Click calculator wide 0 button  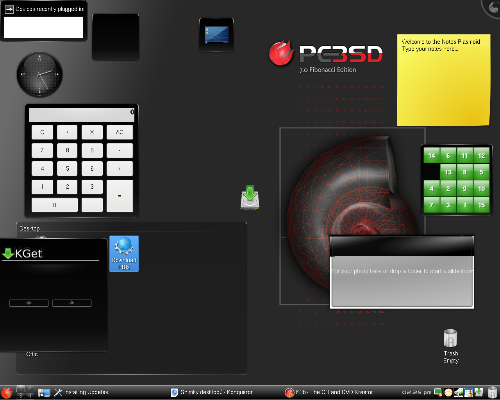[55, 205]
